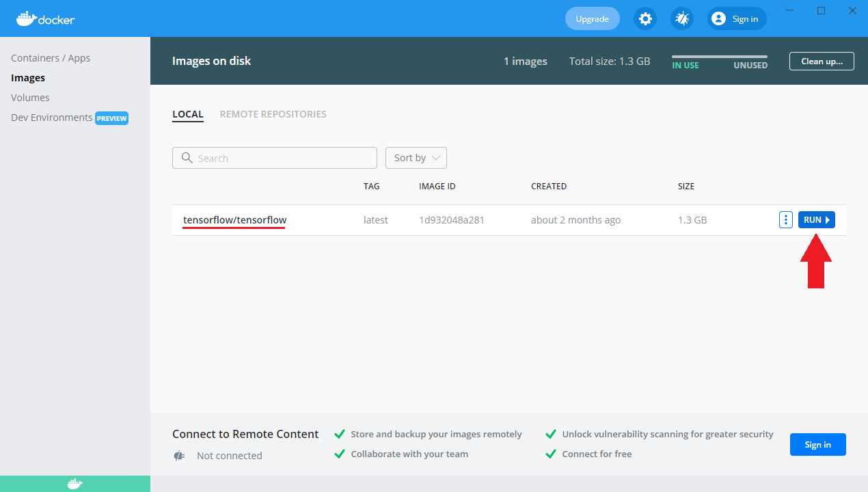Open the three-dot menu for tensorflow image
Image resolution: width=868 pixels, height=492 pixels.
pyautogui.click(x=786, y=220)
